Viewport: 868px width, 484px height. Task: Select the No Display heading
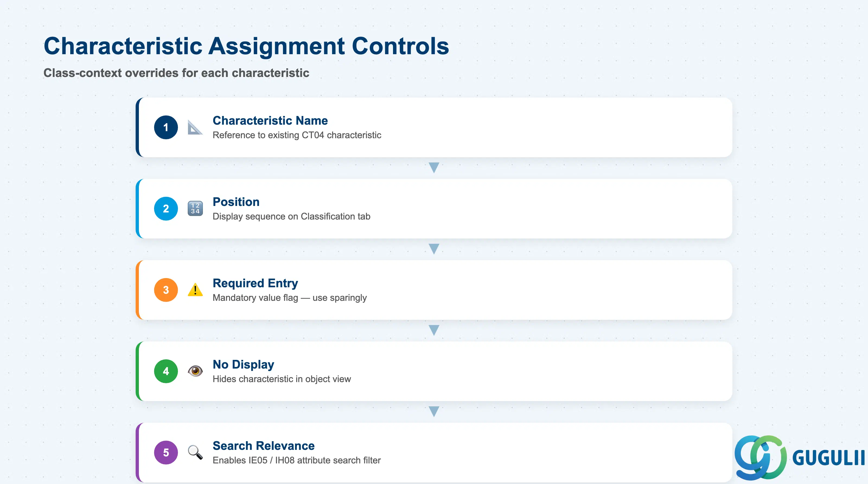[243, 364]
